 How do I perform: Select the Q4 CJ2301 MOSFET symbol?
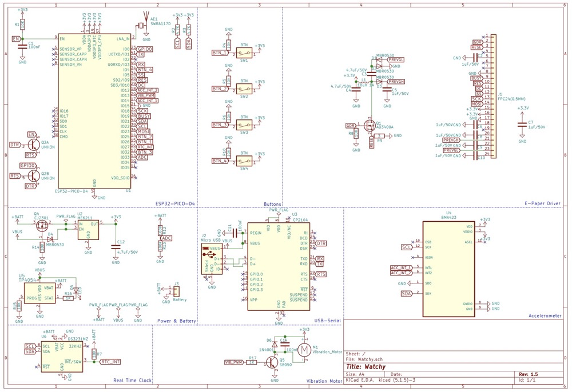(41, 225)
